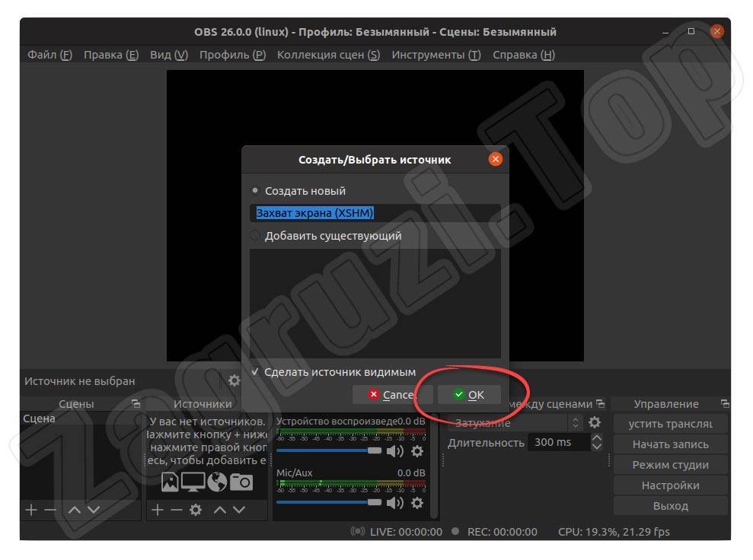Click Cancel in the source dialog
753x560 pixels.
pos(392,394)
